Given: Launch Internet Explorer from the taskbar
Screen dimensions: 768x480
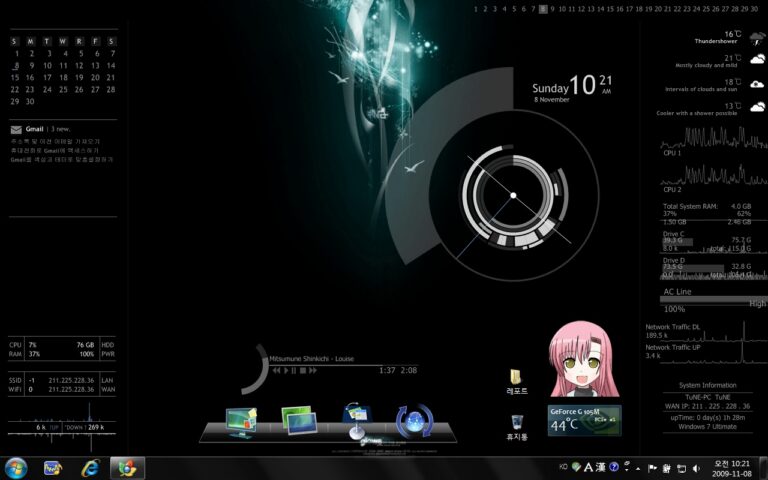Looking at the screenshot, I should tap(90, 468).
